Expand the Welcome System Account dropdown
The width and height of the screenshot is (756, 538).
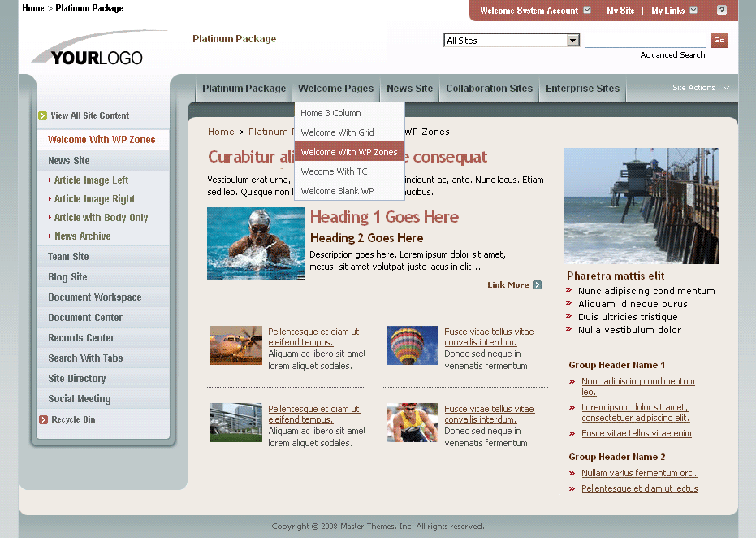pyautogui.click(x=587, y=11)
